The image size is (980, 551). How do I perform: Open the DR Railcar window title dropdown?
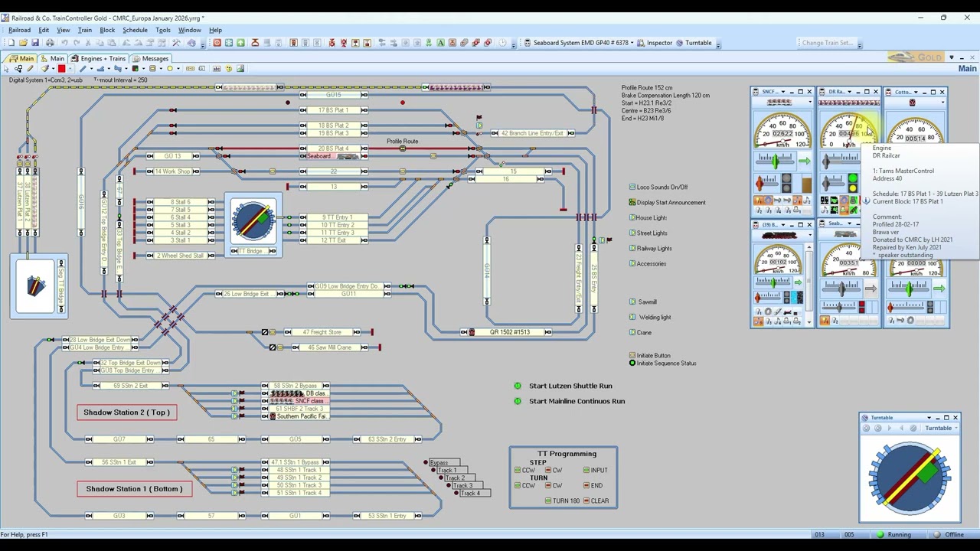click(849, 93)
